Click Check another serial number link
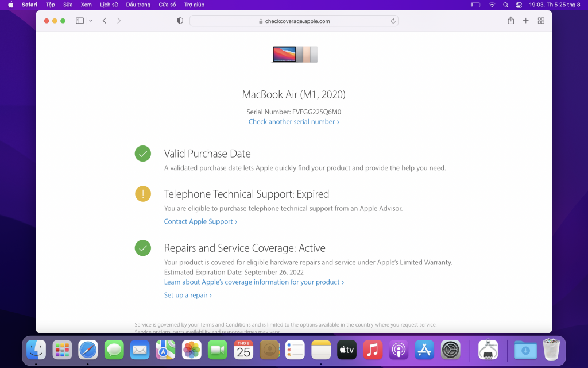588x368 pixels. coord(294,122)
